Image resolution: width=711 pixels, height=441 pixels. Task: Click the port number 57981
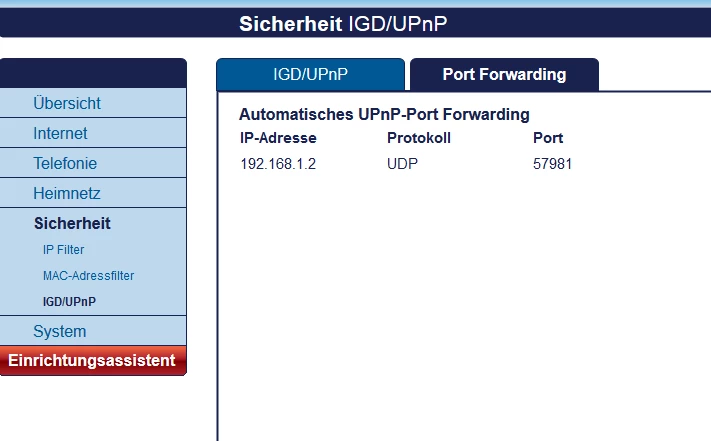tap(553, 164)
